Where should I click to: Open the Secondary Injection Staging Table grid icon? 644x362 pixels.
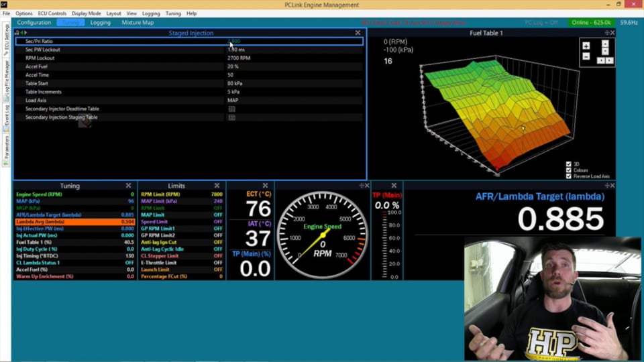pos(231,117)
